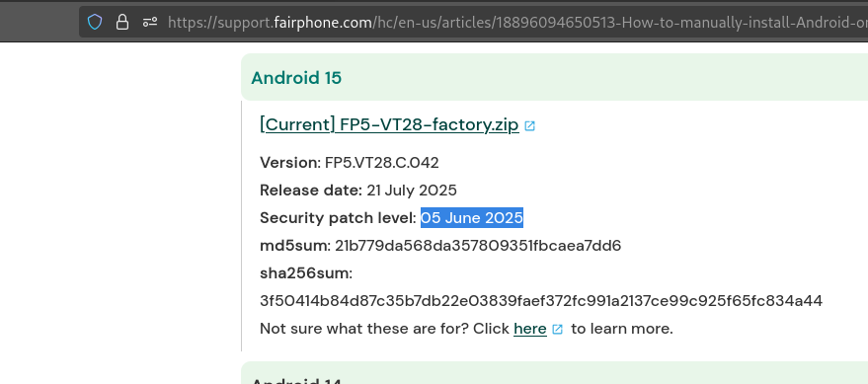
Task: Click the padlock site security icon
Action: point(121,22)
